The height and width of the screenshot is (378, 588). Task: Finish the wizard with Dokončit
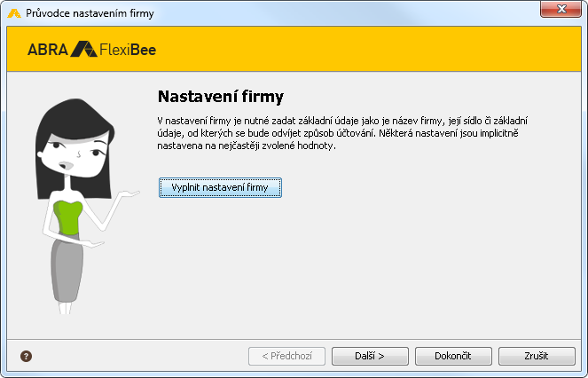[453, 356]
